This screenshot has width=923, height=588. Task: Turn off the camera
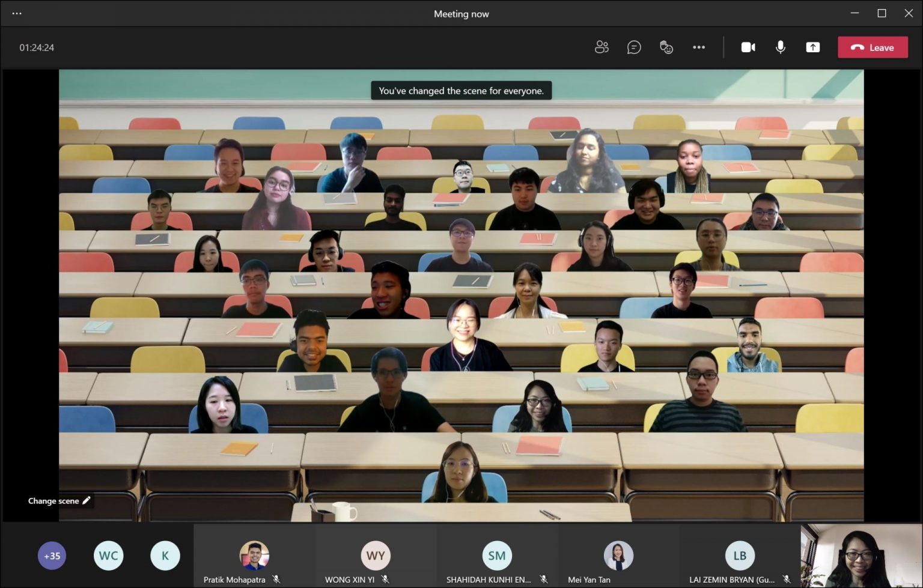coord(748,47)
